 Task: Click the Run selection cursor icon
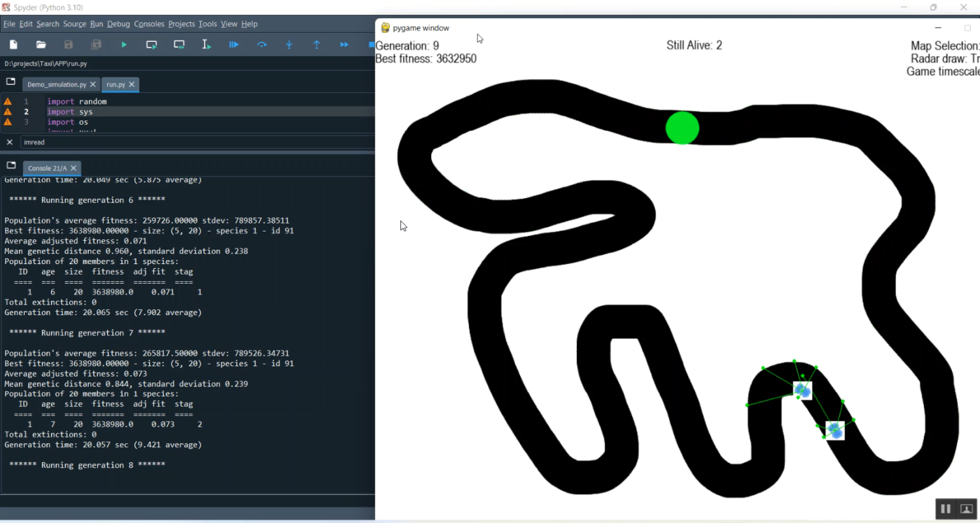point(206,44)
